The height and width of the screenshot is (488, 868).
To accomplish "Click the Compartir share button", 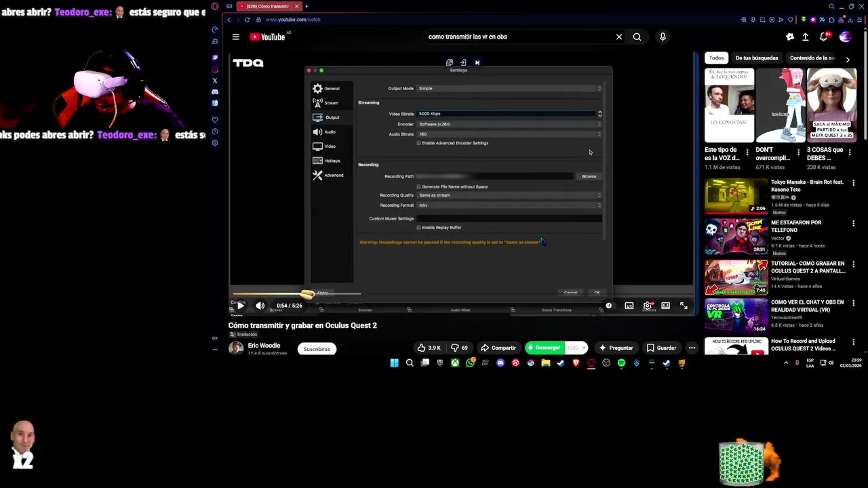I will (x=498, y=348).
